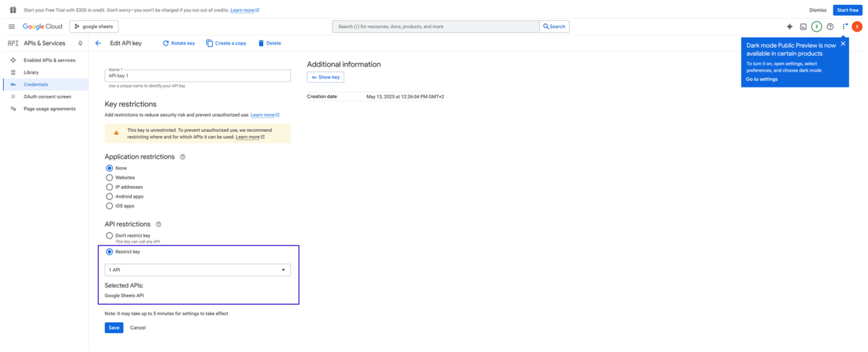Click the Delete trash icon
Viewport: 868px width, 352px height.
261,43
